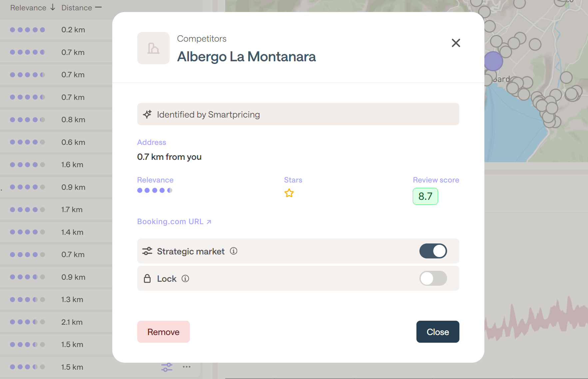
Task: Click the 8.7 review score badge
Action: tap(425, 196)
